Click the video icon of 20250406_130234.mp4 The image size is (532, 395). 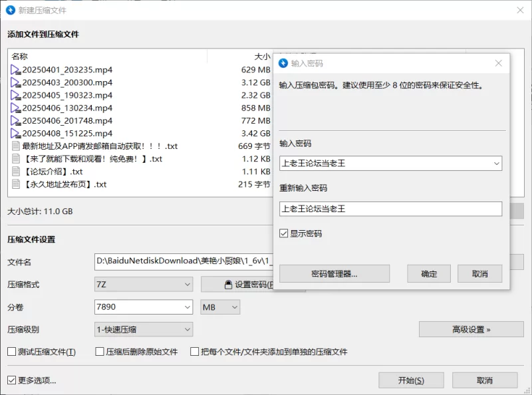click(x=15, y=108)
